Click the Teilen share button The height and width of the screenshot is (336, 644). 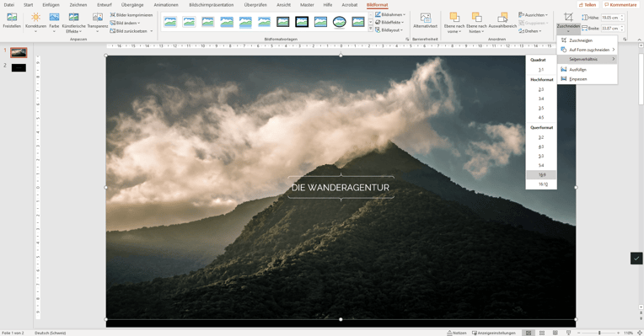click(x=588, y=5)
